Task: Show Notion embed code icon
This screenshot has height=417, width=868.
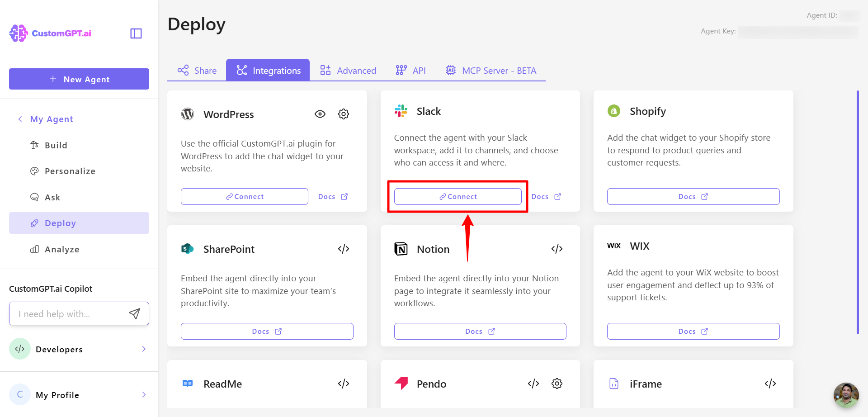Action: 557,249
